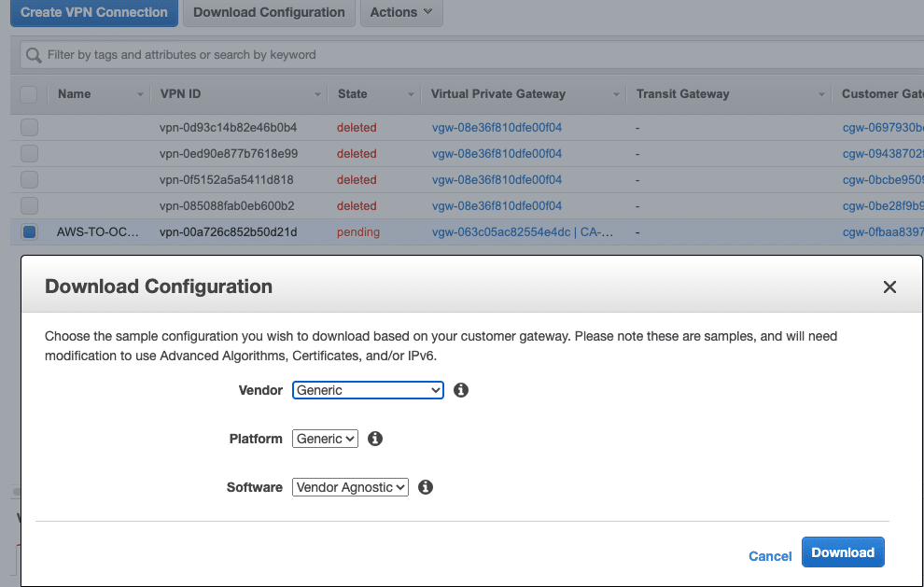Open the Platform dropdown

[x=325, y=439]
